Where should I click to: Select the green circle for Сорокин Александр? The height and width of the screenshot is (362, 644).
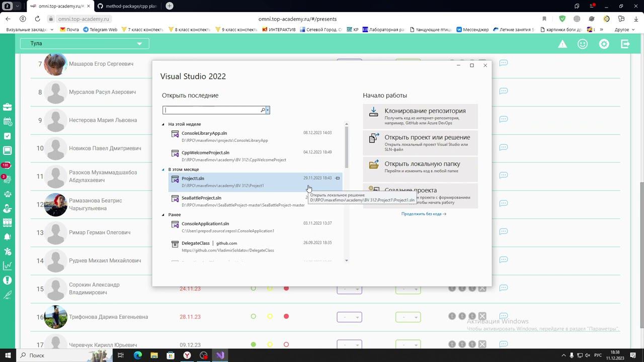tap(253, 288)
